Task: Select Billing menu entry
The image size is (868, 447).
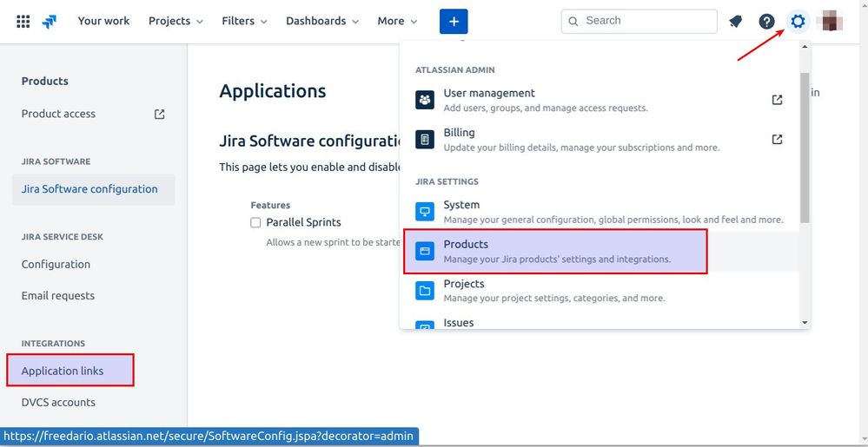Action: click(x=600, y=140)
